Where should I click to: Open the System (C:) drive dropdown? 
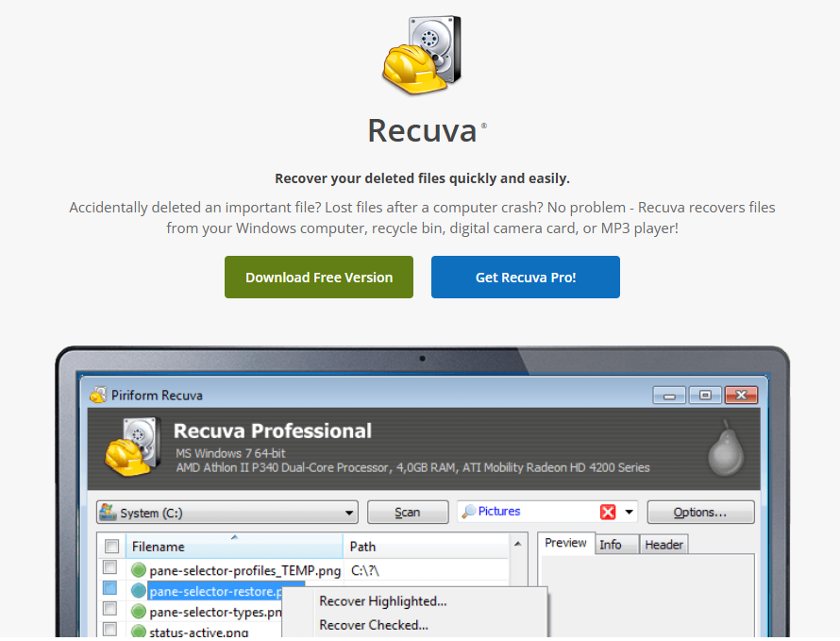227,513
